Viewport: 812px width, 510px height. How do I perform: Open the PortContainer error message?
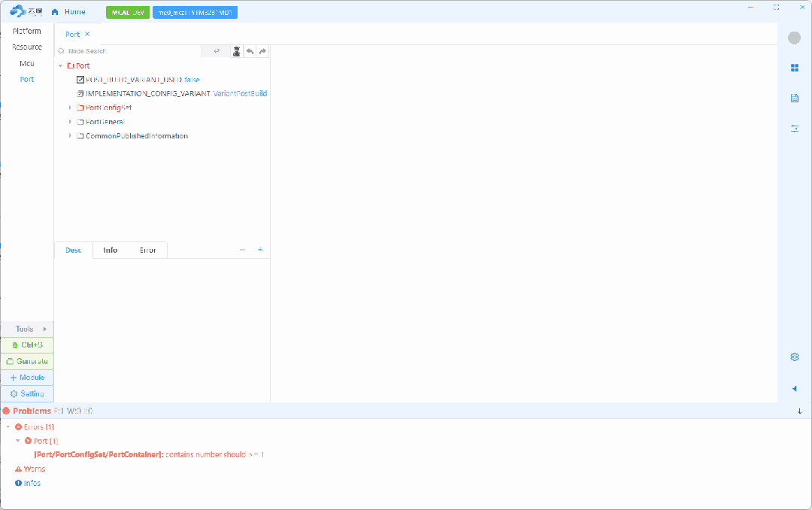tap(149, 455)
